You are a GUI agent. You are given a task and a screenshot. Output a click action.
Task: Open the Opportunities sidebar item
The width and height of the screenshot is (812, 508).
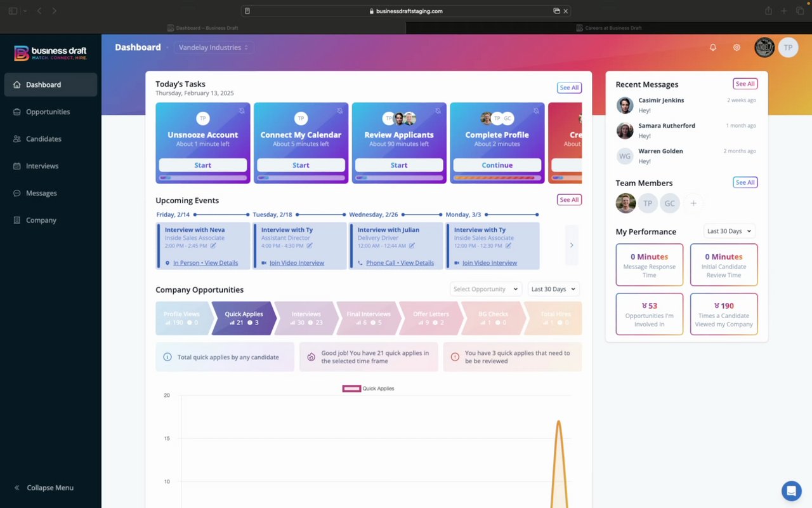click(x=51, y=112)
